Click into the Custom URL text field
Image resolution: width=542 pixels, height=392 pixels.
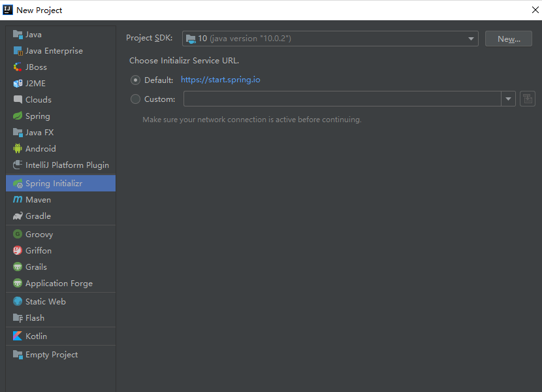(342, 99)
